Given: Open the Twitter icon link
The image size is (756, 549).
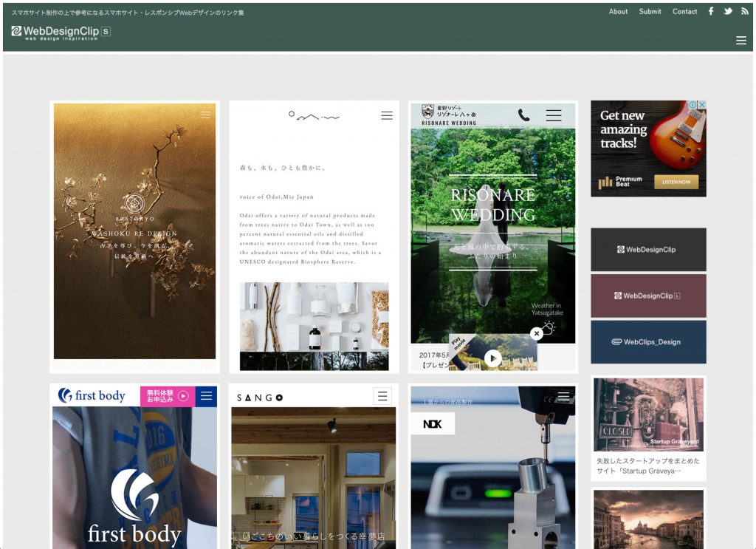Looking at the screenshot, I should click(728, 11).
